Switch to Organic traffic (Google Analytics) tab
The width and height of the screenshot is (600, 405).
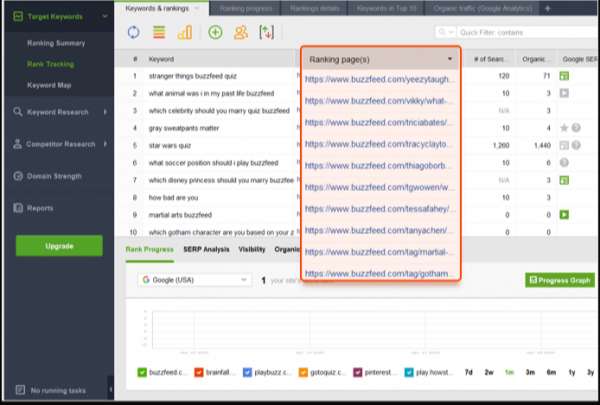(x=483, y=8)
